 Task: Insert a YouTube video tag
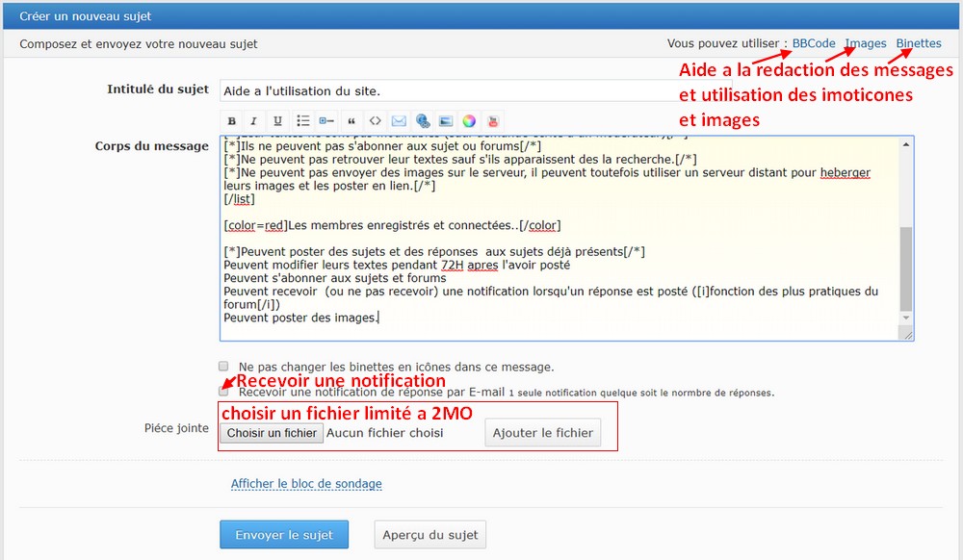tap(493, 121)
